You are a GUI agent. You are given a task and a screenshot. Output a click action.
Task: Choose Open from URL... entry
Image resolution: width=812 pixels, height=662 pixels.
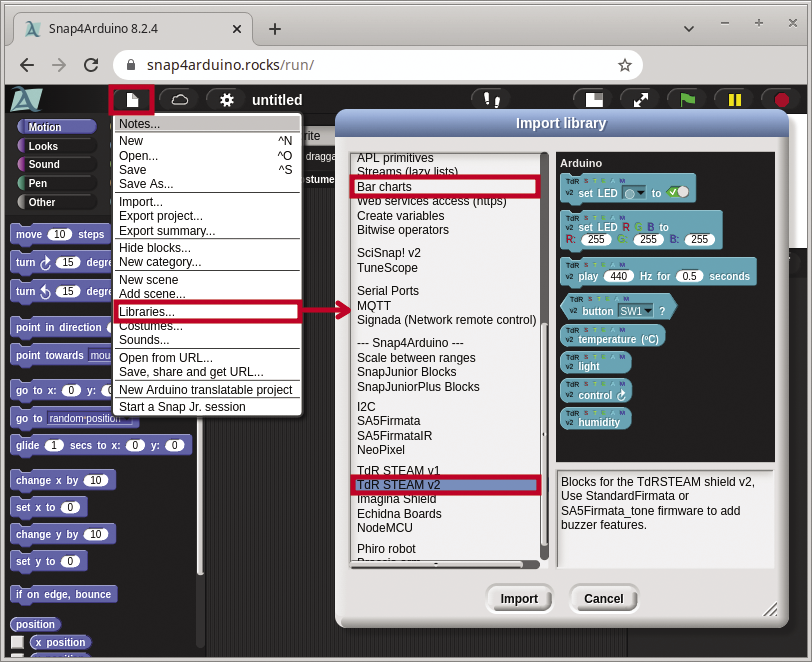(207, 357)
